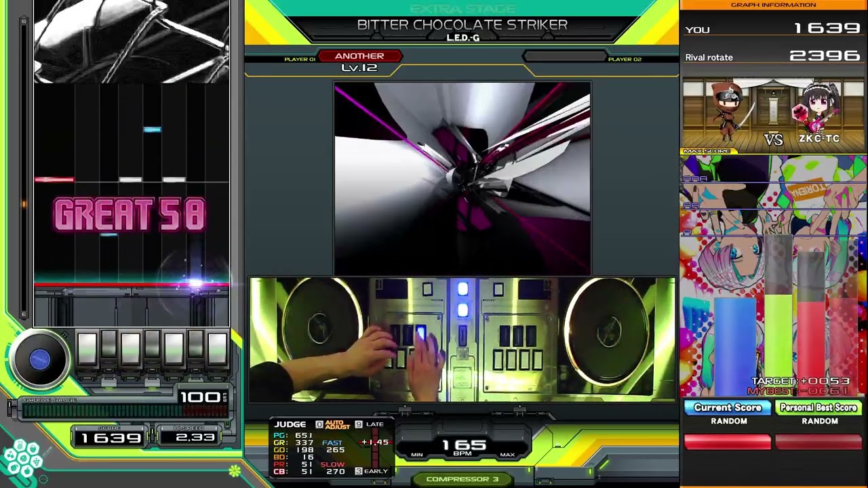The width and height of the screenshot is (868, 488).
Task: Tap the white key nearest the turntable
Action: [x=87, y=349]
